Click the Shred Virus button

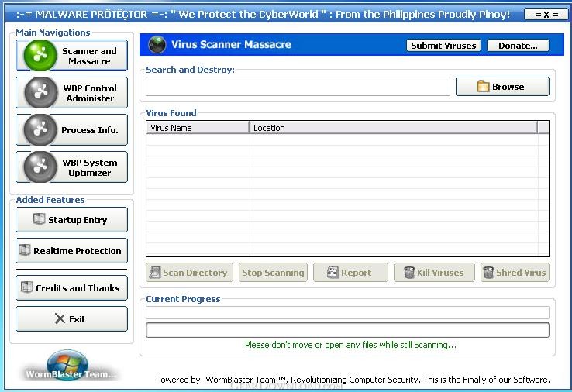515,273
